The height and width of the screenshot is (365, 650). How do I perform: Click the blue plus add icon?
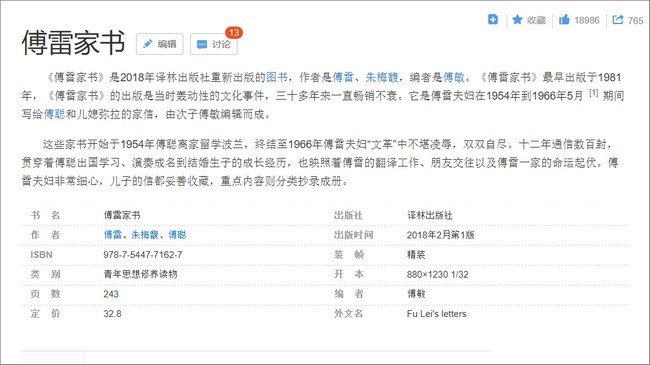pos(493,19)
